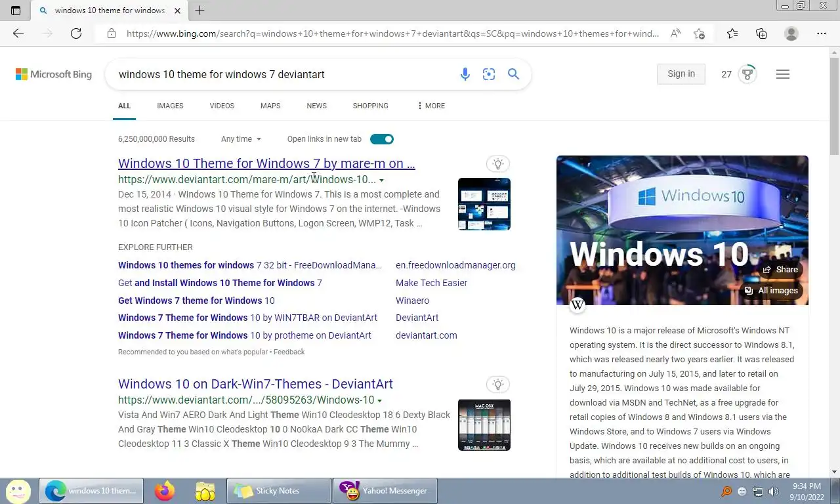
Task: Go back to the previous page
Action: (x=18, y=33)
